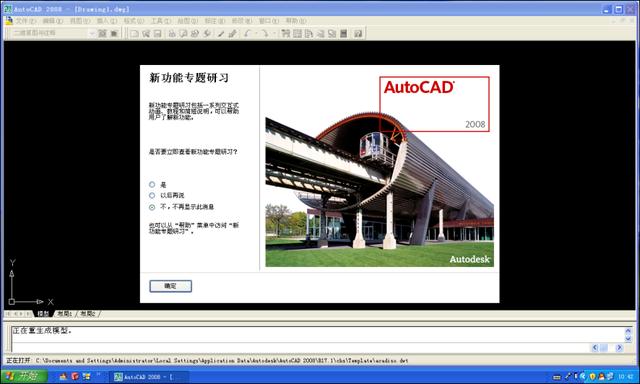Image resolution: width=640 pixels, height=384 pixels.
Task: Click the New drawing toolbar icon
Action: pos(134,33)
